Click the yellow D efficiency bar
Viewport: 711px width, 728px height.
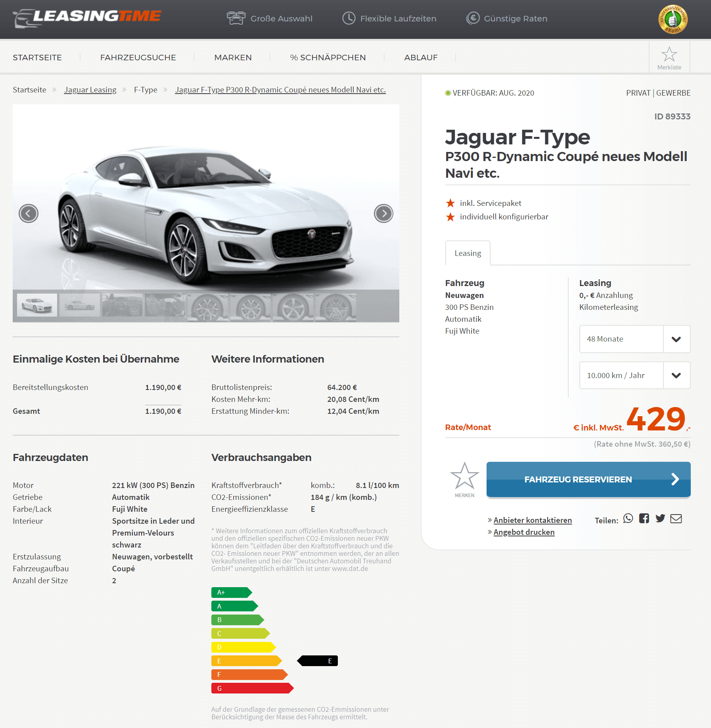pos(243,647)
